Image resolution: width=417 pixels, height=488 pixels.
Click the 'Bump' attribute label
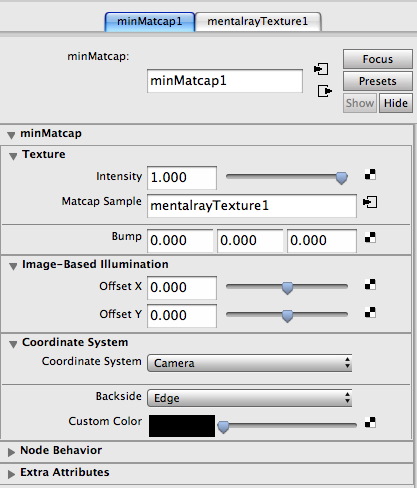pos(127,237)
